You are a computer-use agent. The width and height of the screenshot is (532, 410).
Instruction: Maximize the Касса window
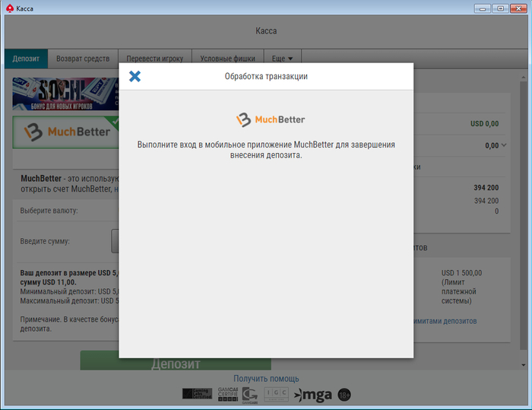pos(500,8)
